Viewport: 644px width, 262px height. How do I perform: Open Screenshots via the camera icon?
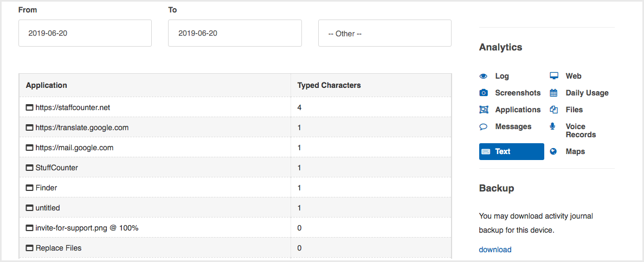[x=484, y=93]
